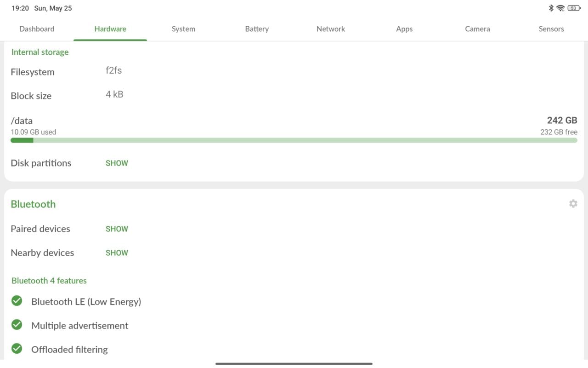This screenshot has width=588, height=368.
Task: Go to the Network tab
Action: coord(331,29)
